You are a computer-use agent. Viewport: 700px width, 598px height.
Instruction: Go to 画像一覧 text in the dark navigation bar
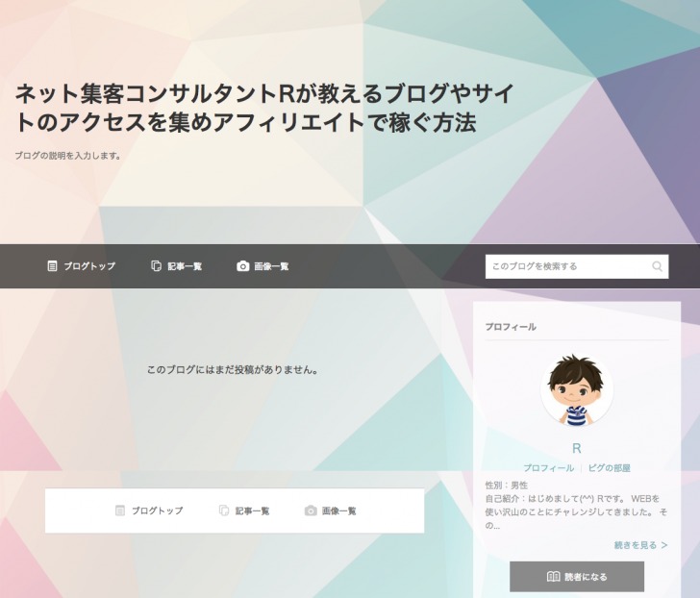271,266
